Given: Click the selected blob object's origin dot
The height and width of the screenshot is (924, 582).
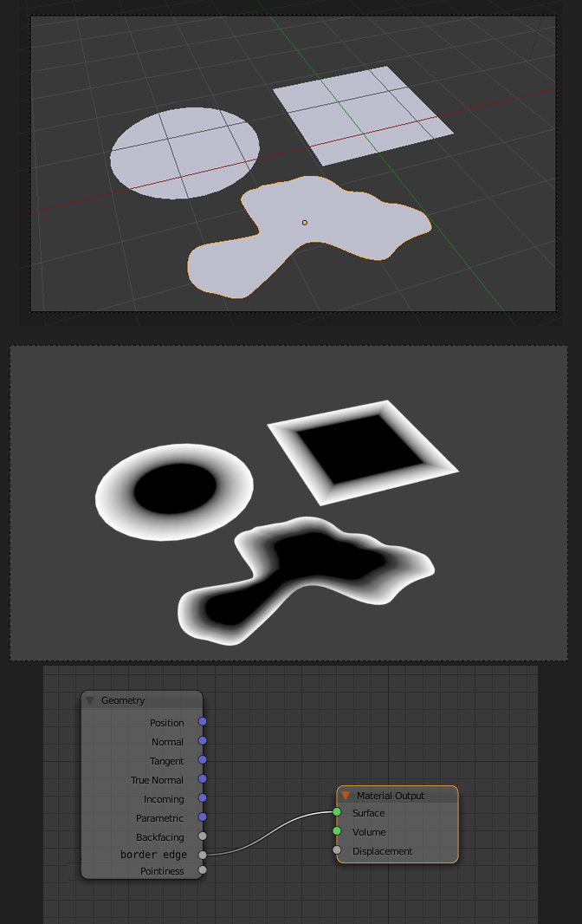Looking at the screenshot, I should click(x=305, y=222).
